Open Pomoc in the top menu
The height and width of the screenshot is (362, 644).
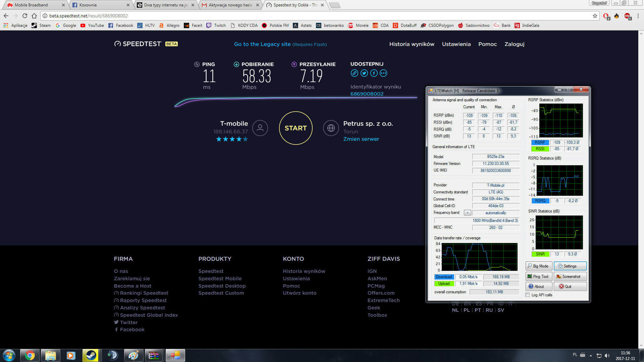[x=487, y=44]
